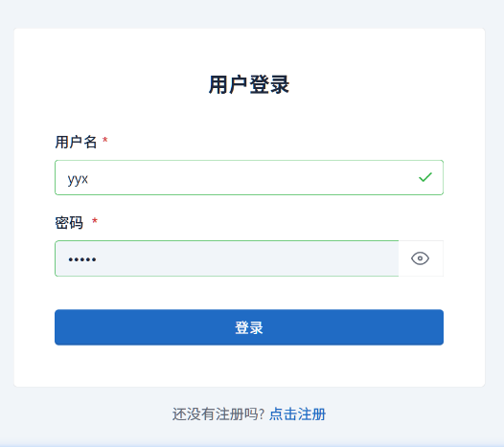Place the cursor on the yyx username text
The width and height of the screenshot is (504, 447).
(78, 179)
